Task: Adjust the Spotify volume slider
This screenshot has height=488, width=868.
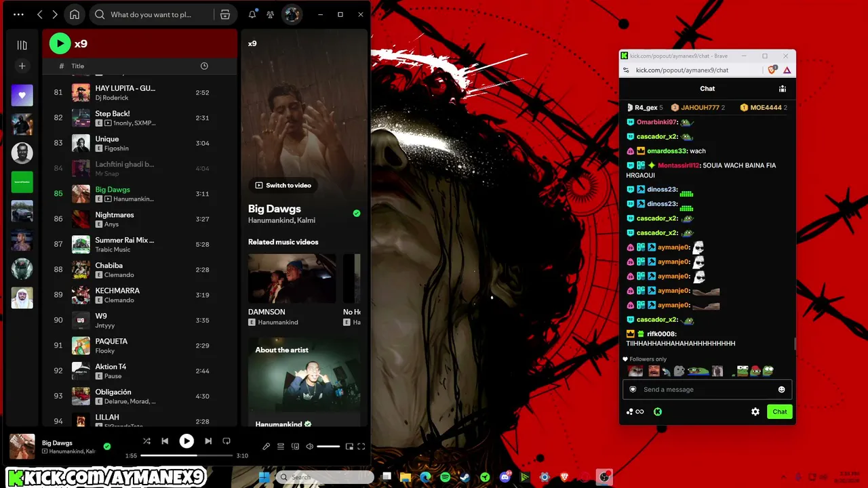Action: (x=328, y=446)
